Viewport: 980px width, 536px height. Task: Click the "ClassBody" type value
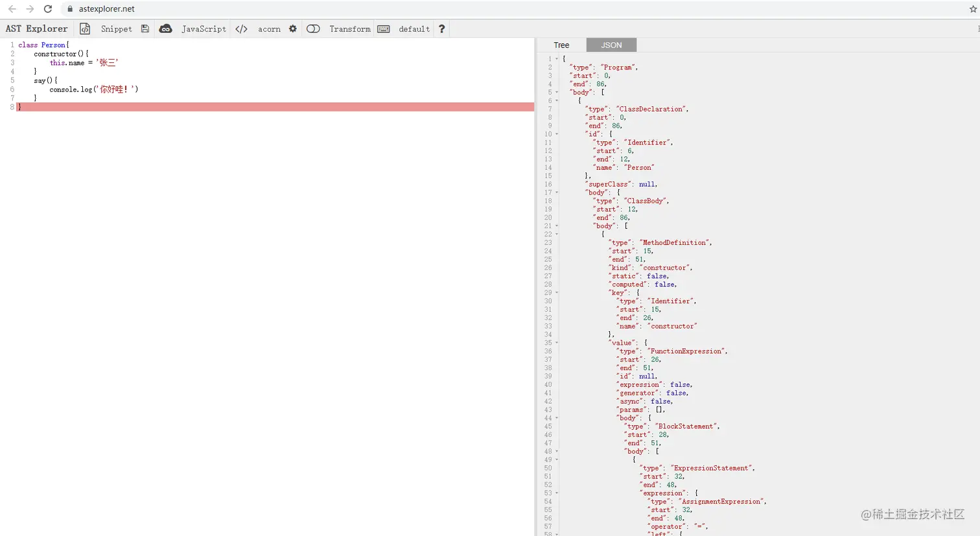[645, 202]
